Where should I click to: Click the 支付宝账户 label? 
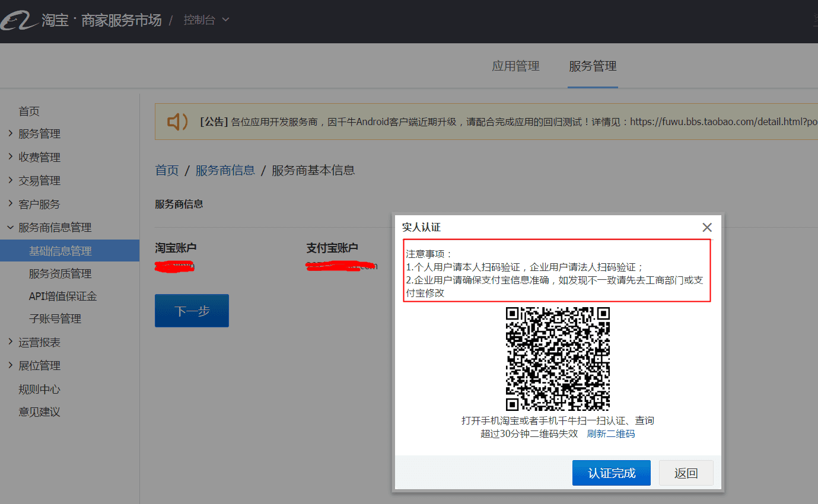[332, 248]
